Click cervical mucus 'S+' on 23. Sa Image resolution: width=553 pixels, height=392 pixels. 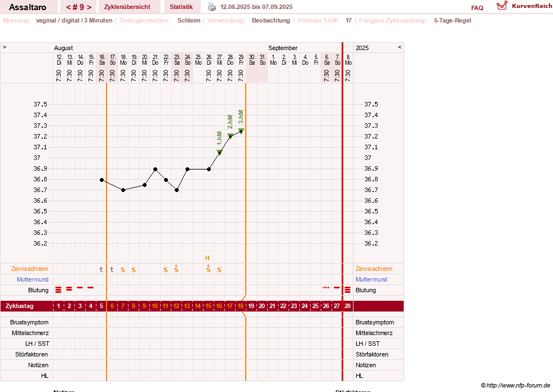click(176, 268)
